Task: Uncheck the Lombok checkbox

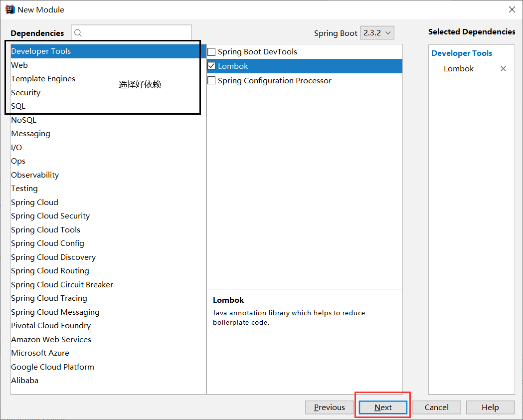Action: [211, 66]
